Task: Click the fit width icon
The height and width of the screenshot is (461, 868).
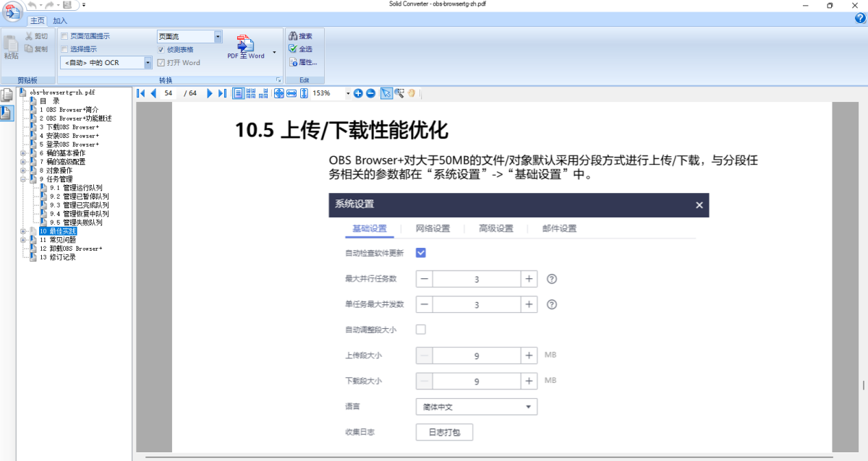Action: click(x=292, y=93)
